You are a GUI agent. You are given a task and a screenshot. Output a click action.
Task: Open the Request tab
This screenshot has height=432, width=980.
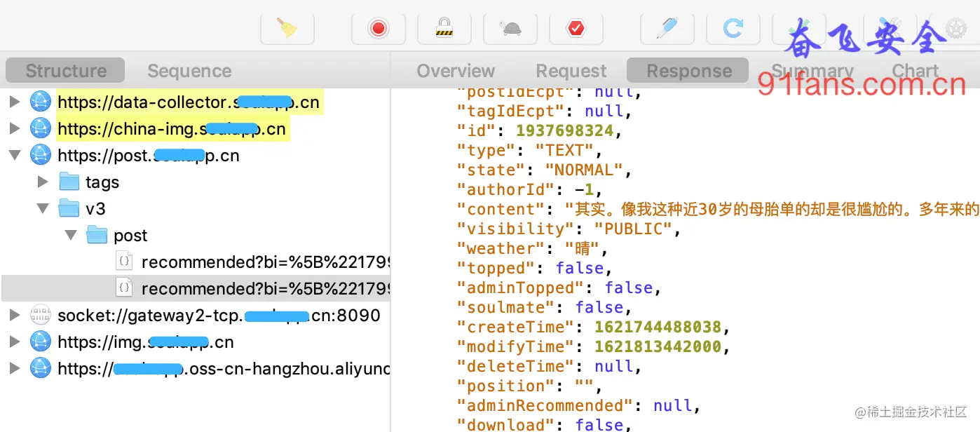[571, 71]
